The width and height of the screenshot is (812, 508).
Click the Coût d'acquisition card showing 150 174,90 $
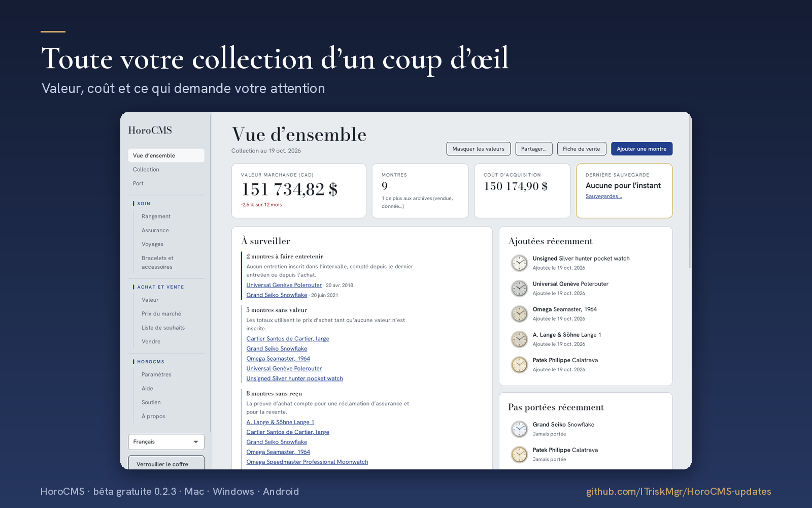tap(522, 191)
